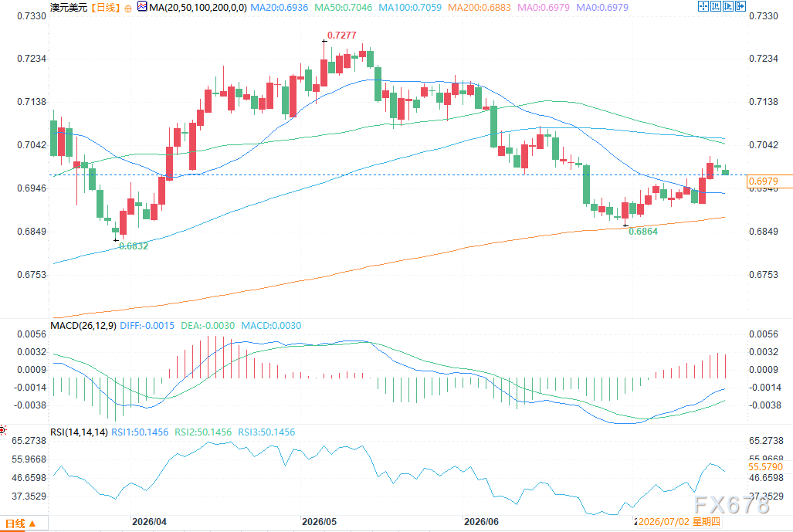Click the red sun icon near RSI
The image size is (793, 532).
point(2,430)
